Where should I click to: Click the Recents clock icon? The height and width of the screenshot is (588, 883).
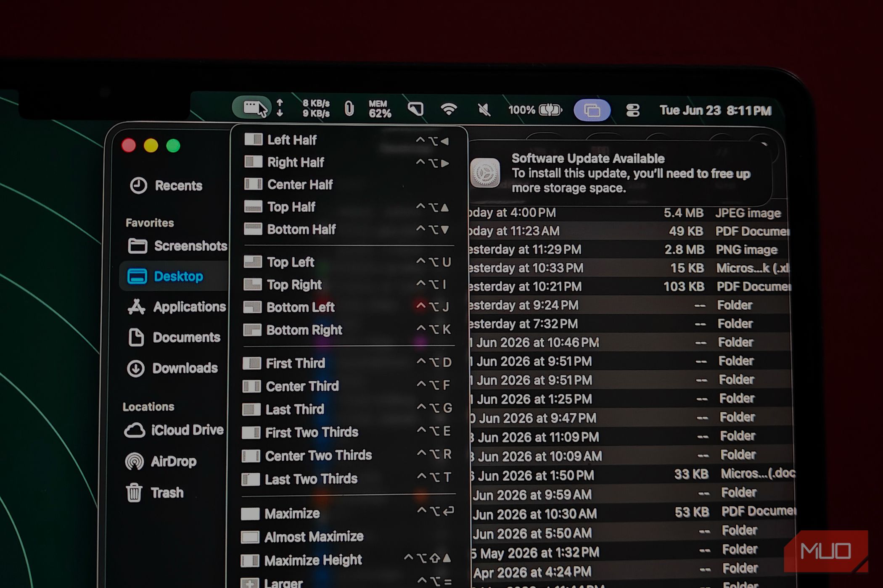138,185
